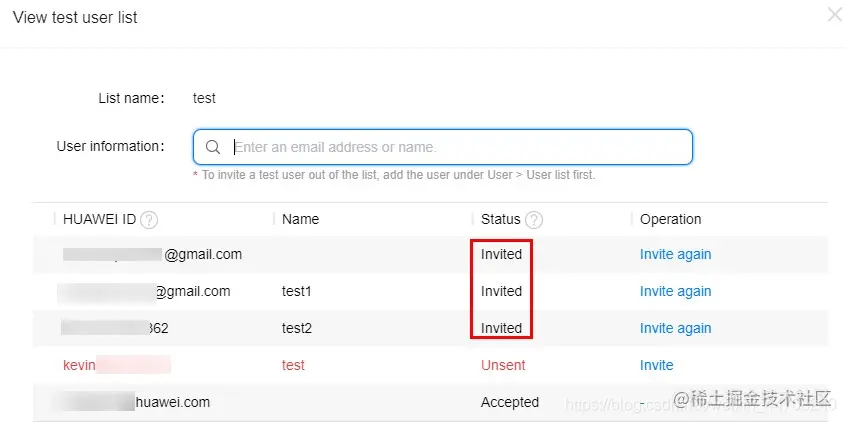Click the Invited status in the test2 row

(x=501, y=328)
